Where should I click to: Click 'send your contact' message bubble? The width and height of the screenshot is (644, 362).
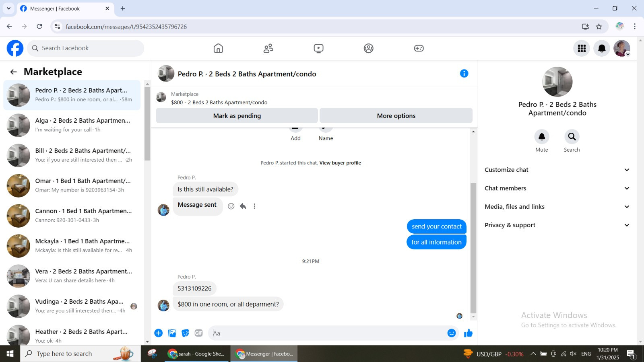436,226
